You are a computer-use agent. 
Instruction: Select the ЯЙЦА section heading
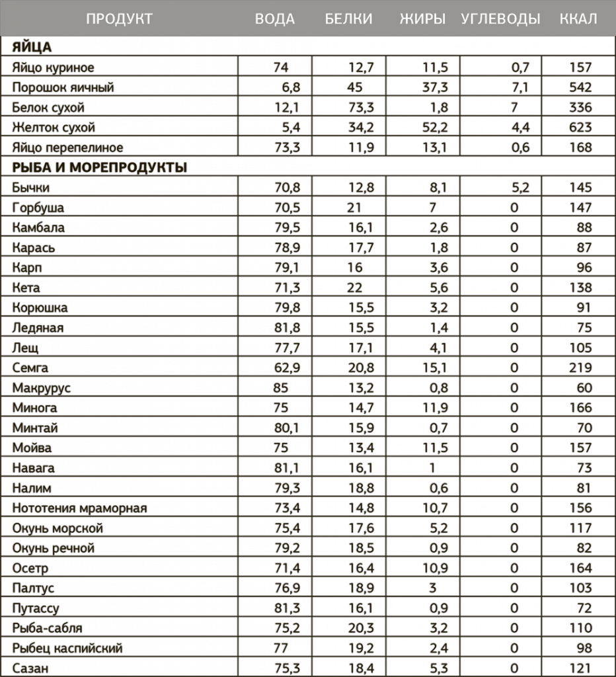click(32, 47)
